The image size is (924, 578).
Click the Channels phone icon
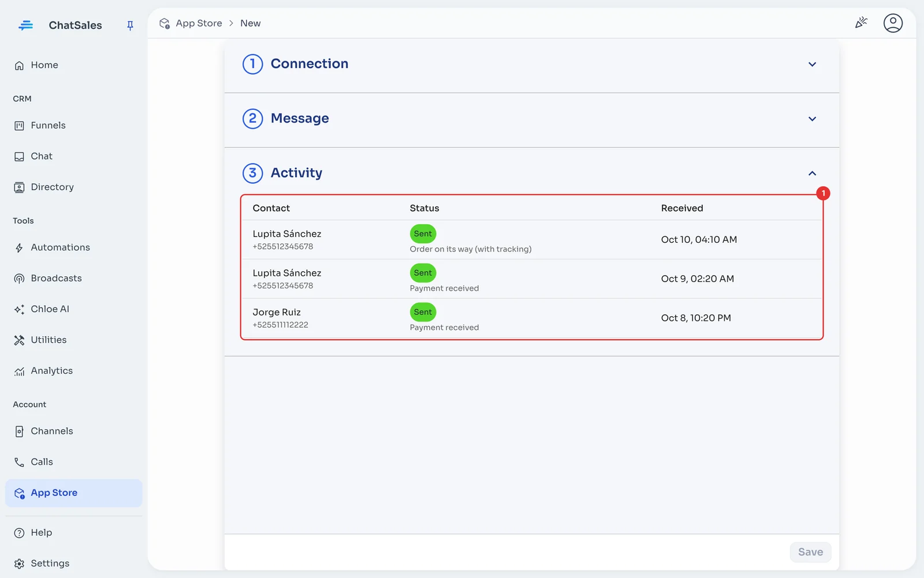19,432
